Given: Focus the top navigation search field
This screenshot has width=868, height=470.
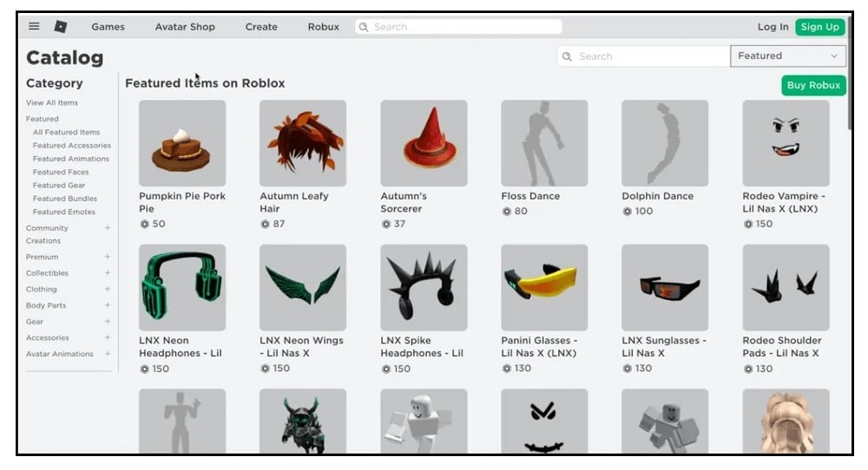Looking at the screenshot, I should click(458, 27).
